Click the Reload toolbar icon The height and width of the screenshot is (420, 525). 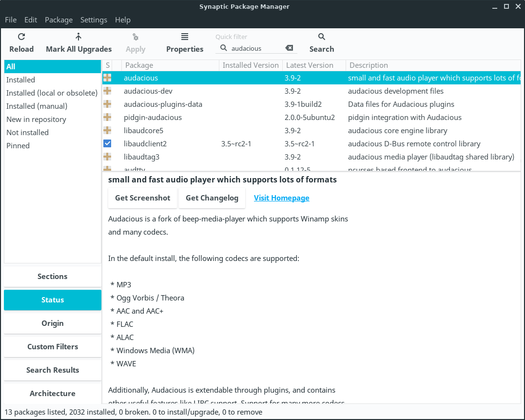coord(21,37)
